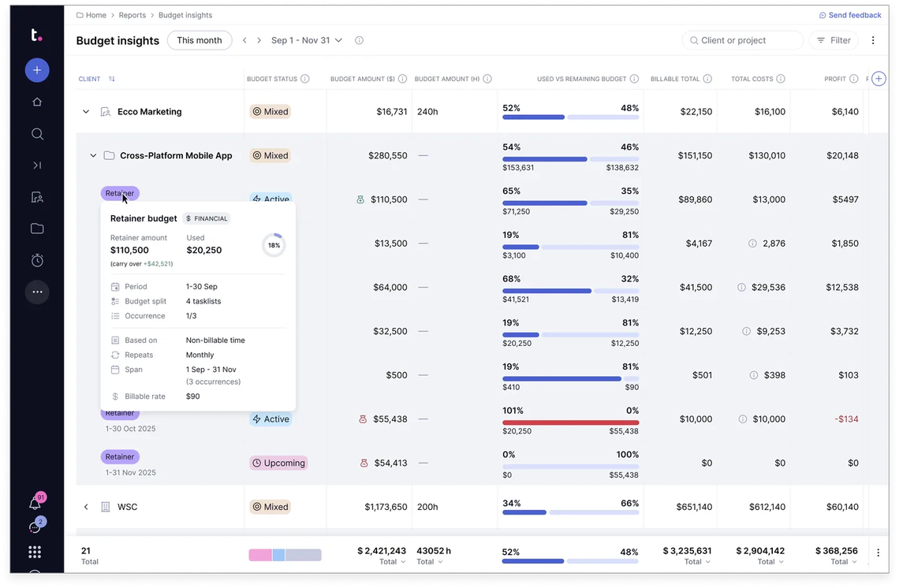Click the blue plus create button
Image resolution: width=899 pixels, height=588 pixels.
point(37,70)
